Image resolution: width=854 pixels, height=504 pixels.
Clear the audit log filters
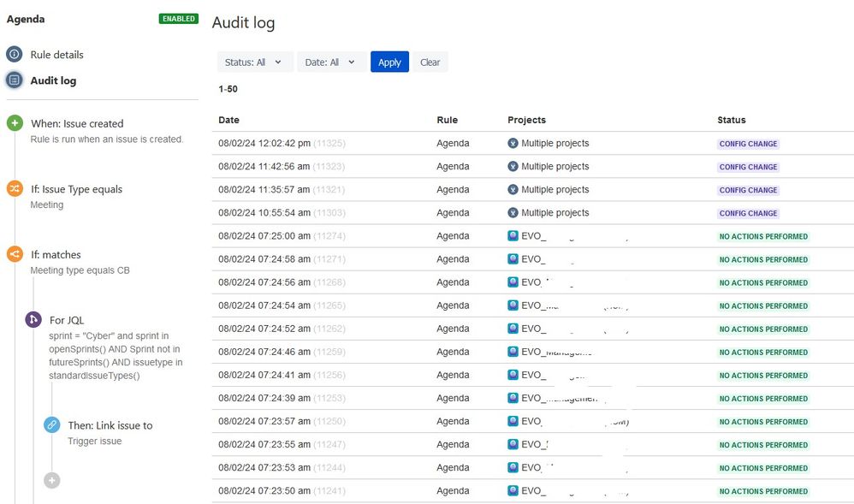[430, 62]
